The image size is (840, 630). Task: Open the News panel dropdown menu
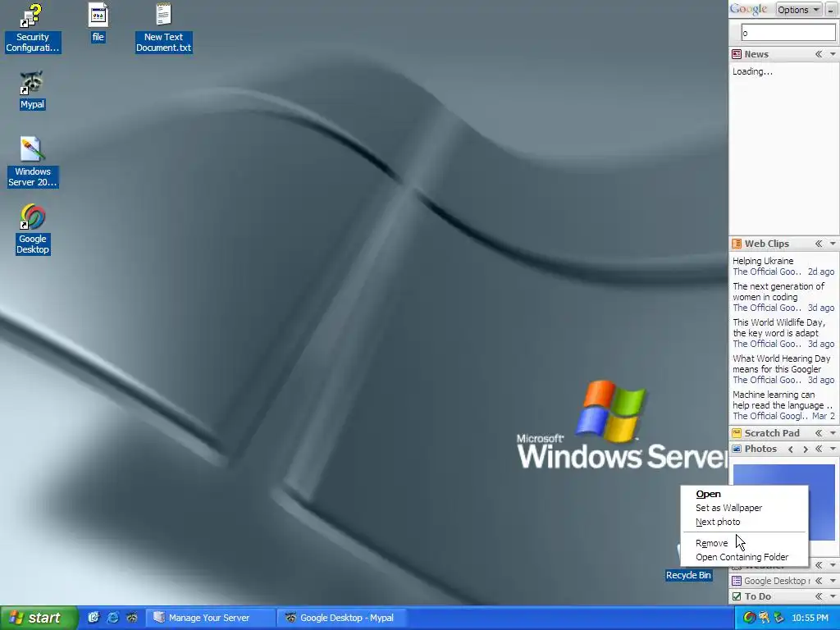[x=833, y=54]
